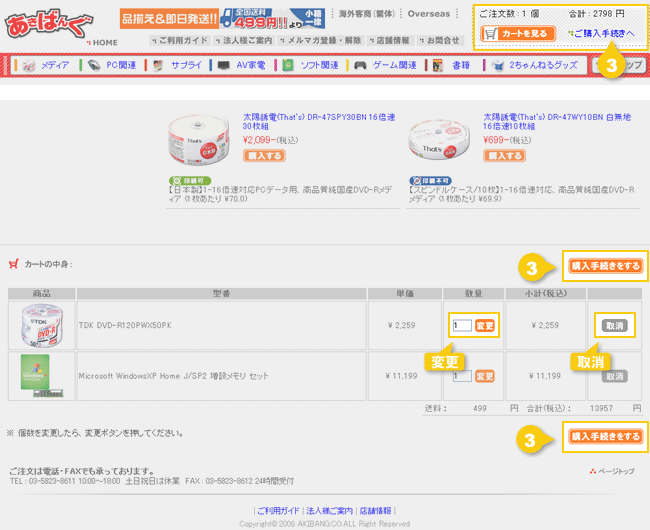
Task: Open 海外客商(繁体) link
Action: coord(367,14)
